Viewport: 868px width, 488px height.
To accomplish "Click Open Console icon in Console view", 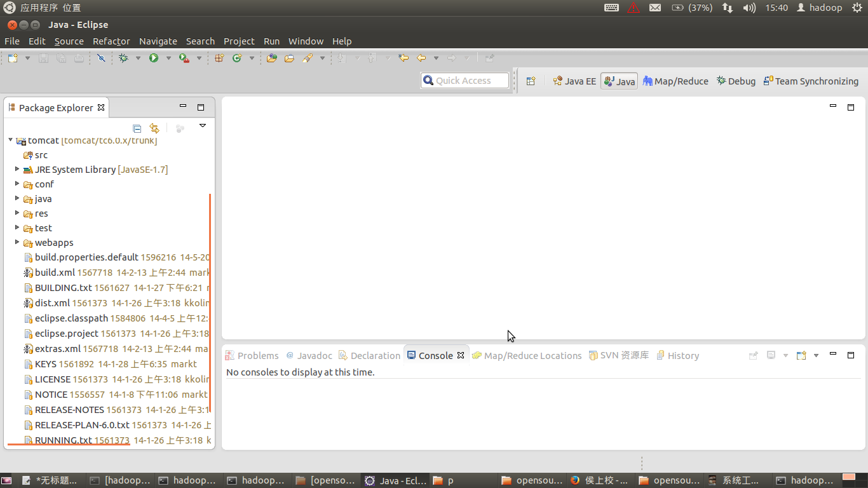I will coord(801,355).
